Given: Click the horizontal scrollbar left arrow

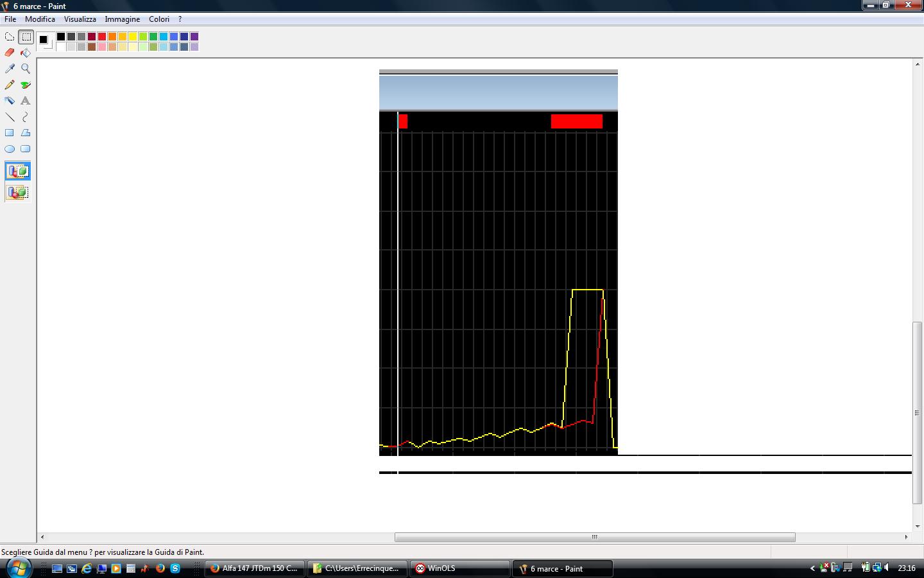Looking at the screenshot, I should point(42,537).
